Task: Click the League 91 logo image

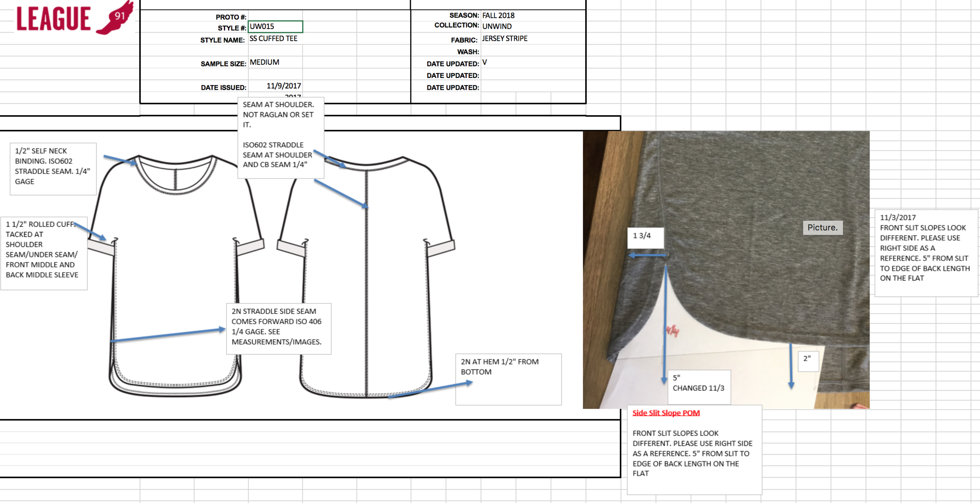Action: [x=74, y=18]
